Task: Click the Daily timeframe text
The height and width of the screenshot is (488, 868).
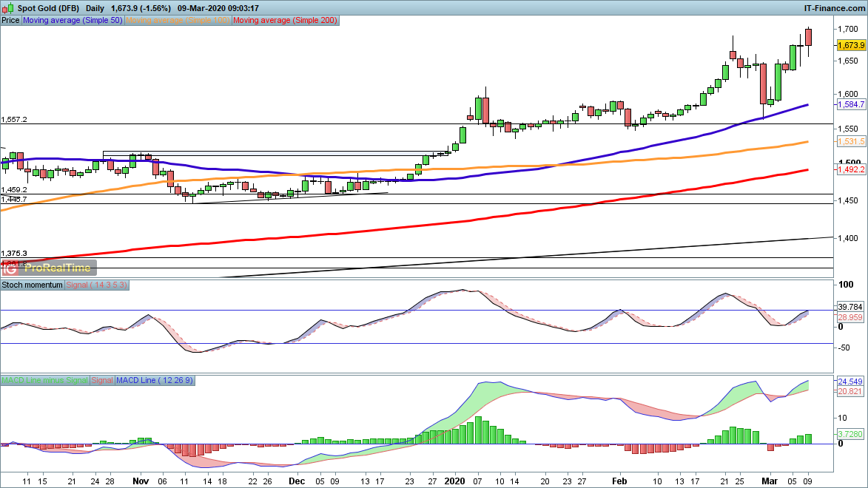Action: click(x=95, y=8)
